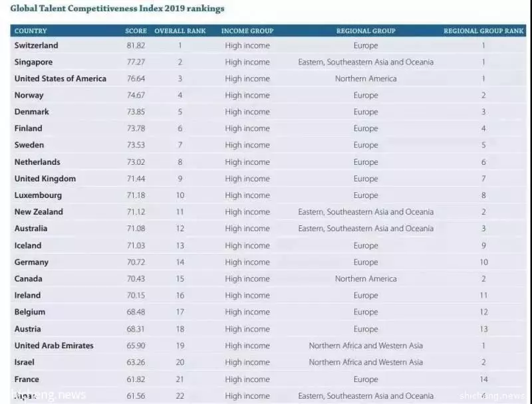Click Northern America in the USA row

pos(366,78)
